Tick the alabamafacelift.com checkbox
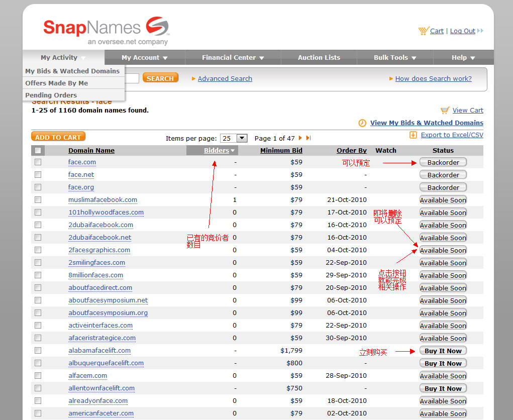Viewport: 513px width, 420px height. point(38,350)
